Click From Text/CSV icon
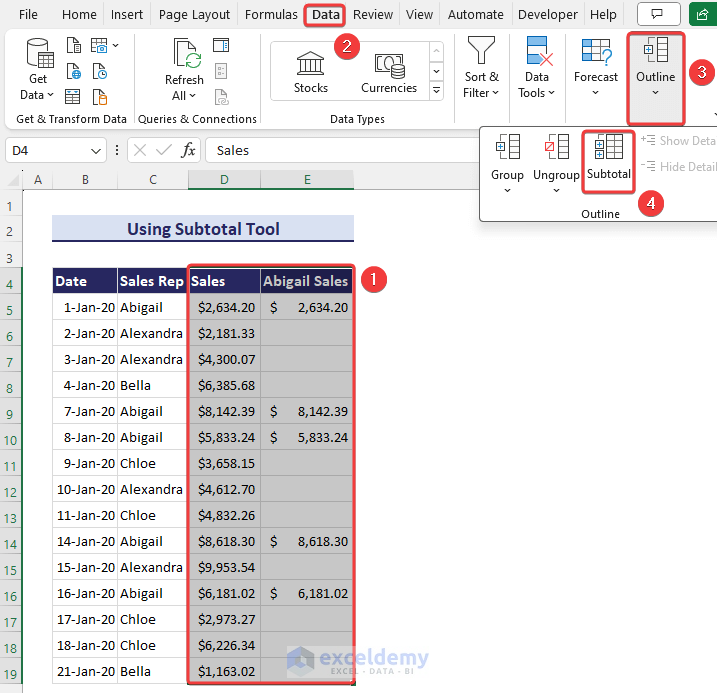Screen dimensions: 717x693 click(x=74, y=46)
